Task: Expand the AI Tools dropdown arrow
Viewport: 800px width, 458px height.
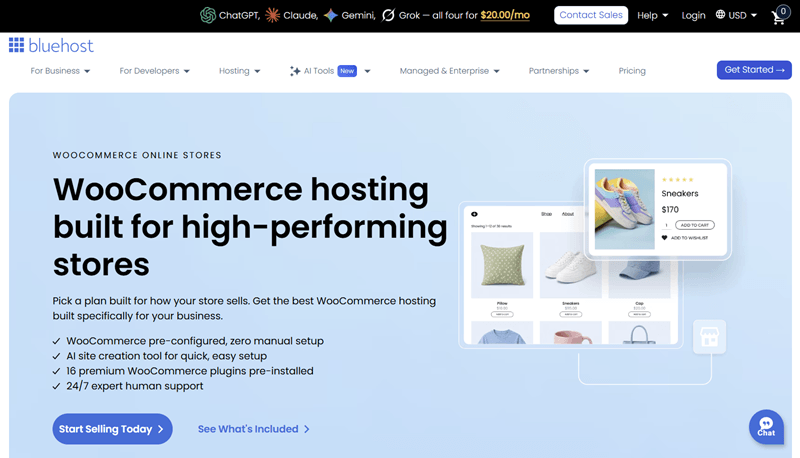Action: (367, 71)
